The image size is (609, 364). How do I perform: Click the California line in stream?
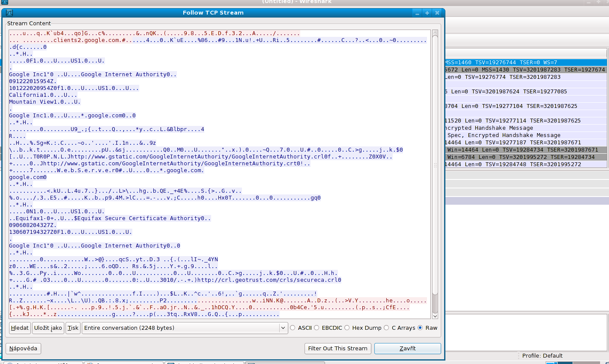click(x=43, y=95)
